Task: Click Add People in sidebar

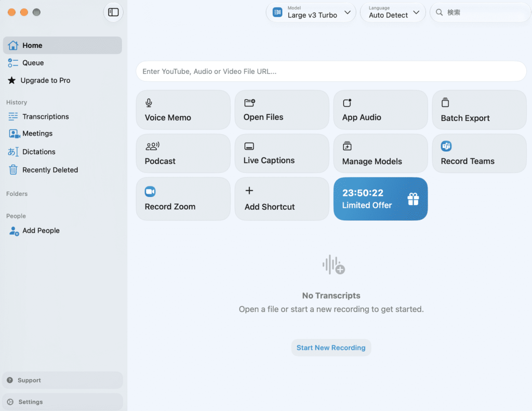Action: [62, 231]
